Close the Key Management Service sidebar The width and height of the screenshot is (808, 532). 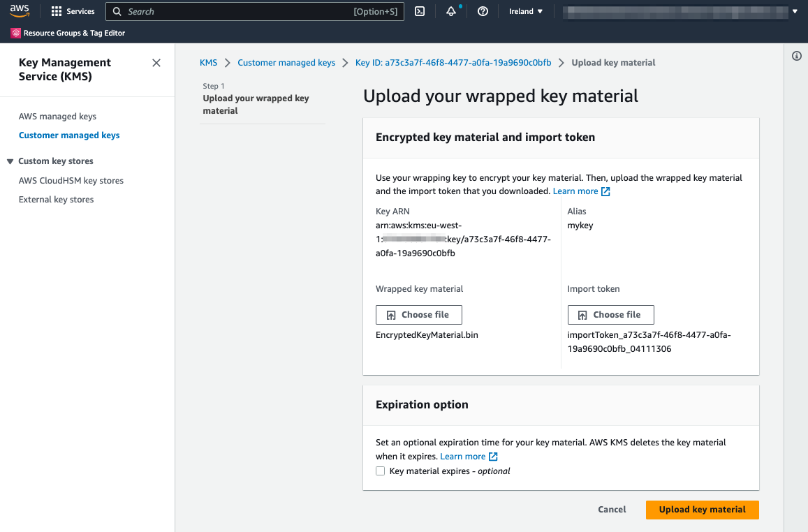pyautogui.click(x=156, y=63)
